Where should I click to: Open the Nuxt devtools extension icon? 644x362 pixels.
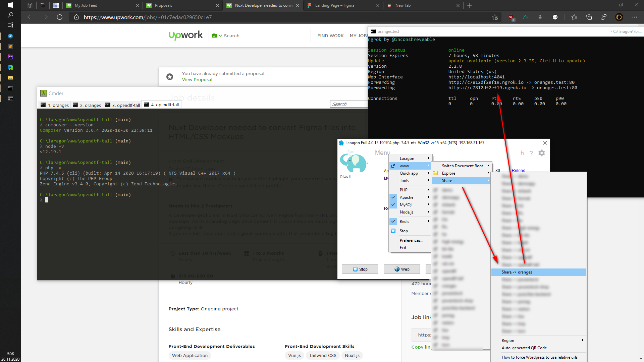pyautogui.click(x=526, y=17)
